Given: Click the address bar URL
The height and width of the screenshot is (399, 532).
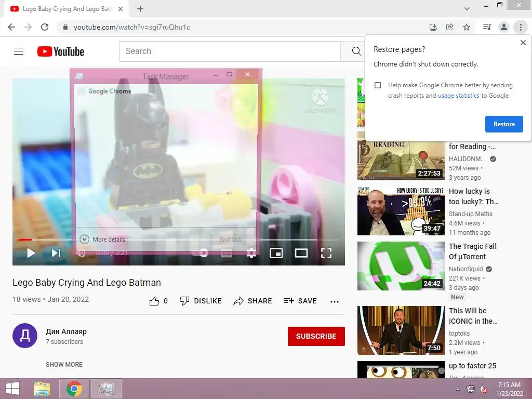Looking at the screenshot, I should pyautogui.click(x=131, y=27).
